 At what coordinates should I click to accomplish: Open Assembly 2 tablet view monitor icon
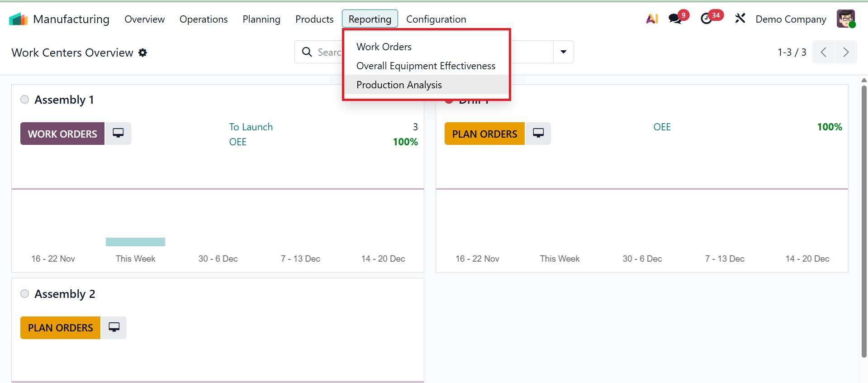coord(114,327)
